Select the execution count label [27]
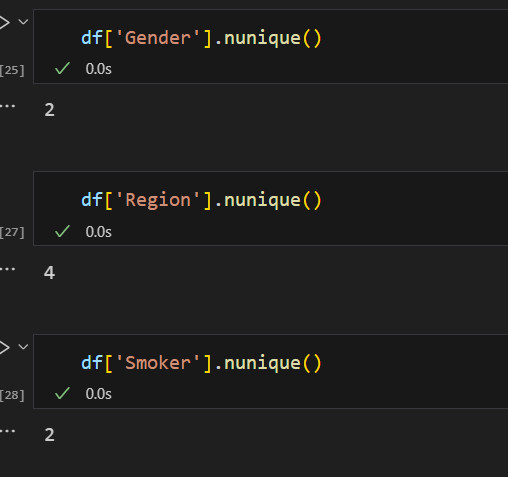The height and width of the screenshot is (477, 508). (x=12, y=233)
